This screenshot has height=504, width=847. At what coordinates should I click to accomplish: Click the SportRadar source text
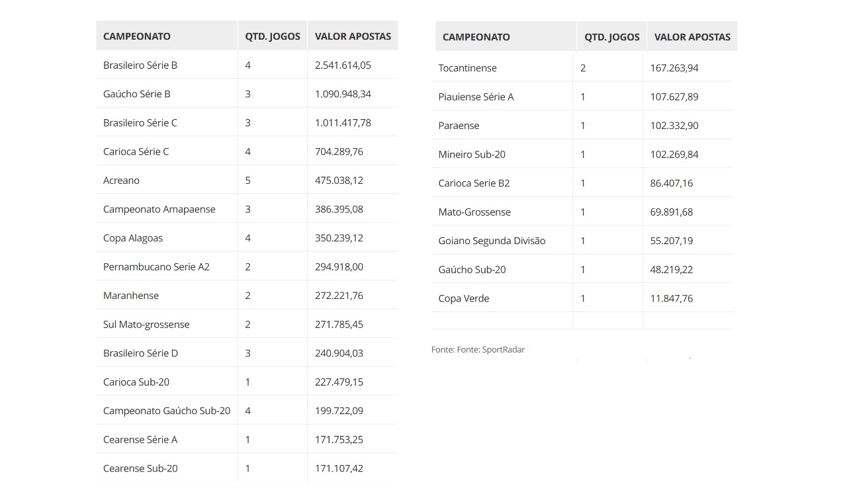[503, 349]
